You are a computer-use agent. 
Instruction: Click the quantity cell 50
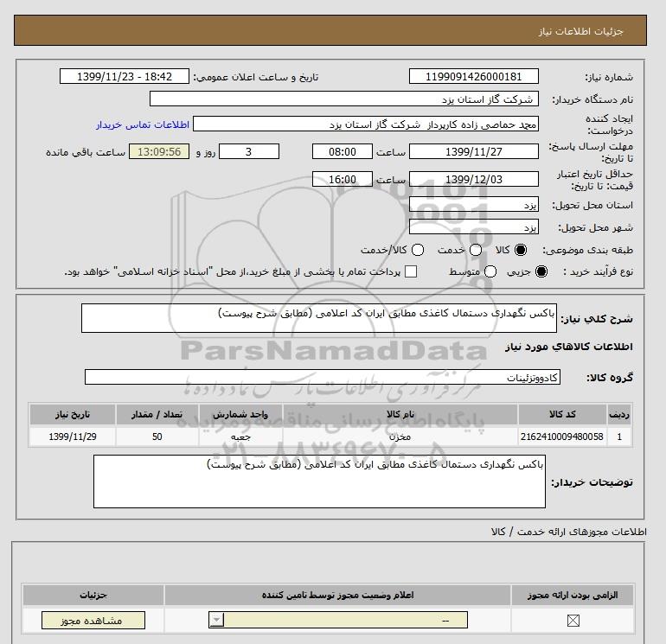tap(157, 437)
